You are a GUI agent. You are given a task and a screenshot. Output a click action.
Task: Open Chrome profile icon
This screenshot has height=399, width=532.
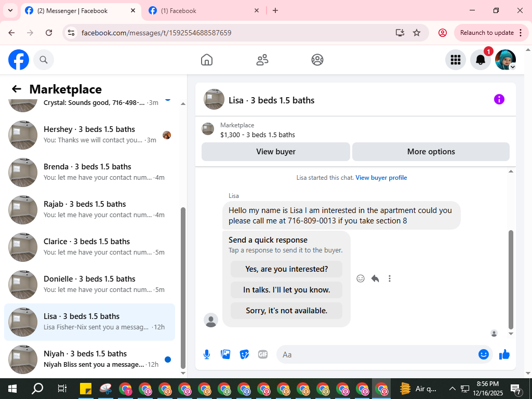coord(443,33)
